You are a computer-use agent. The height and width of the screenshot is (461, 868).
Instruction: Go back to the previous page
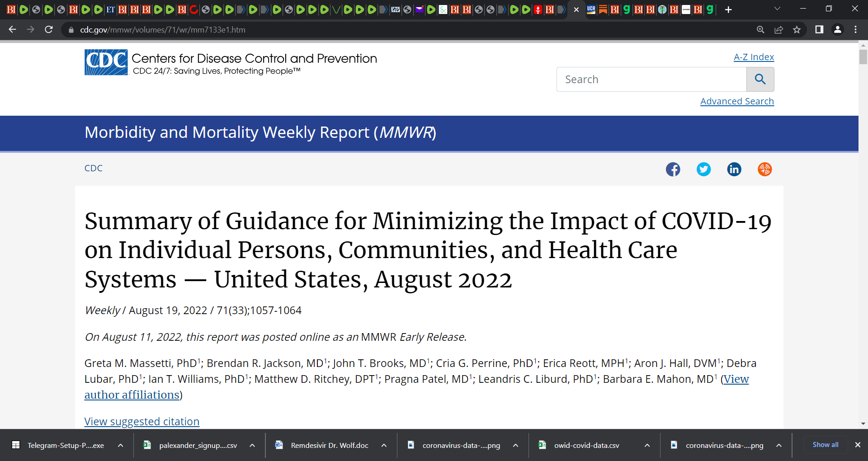[12, 29]
